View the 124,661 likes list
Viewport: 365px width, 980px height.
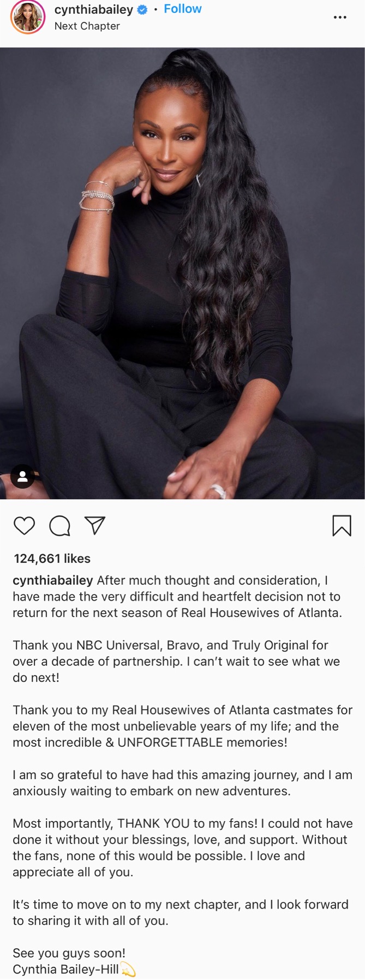52,559
